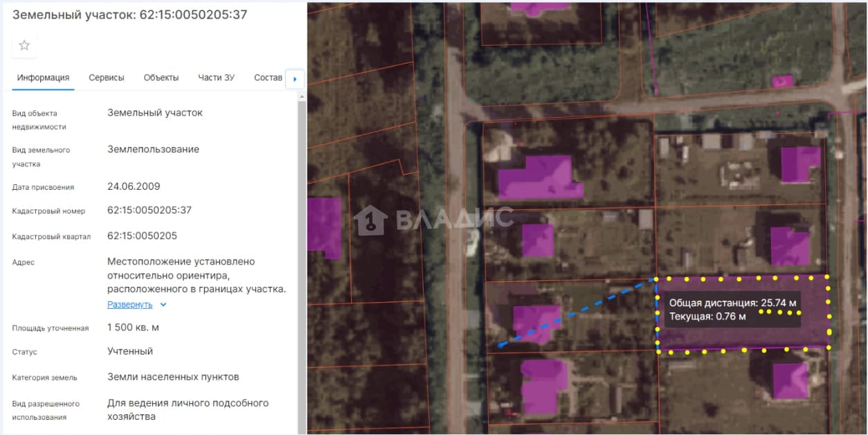This screenshot has width=868, height=435.
Task: Open the Объекты tab
Action: (161, 78)
